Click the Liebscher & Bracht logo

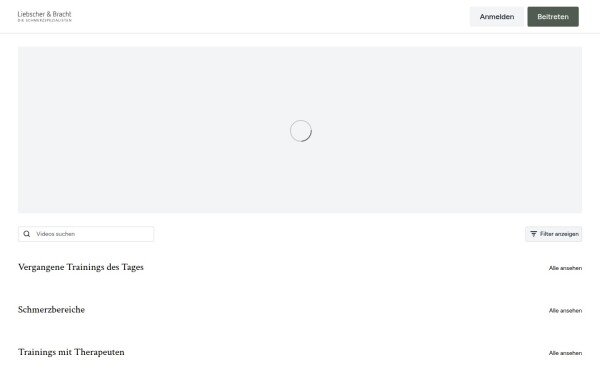(44, 16)
